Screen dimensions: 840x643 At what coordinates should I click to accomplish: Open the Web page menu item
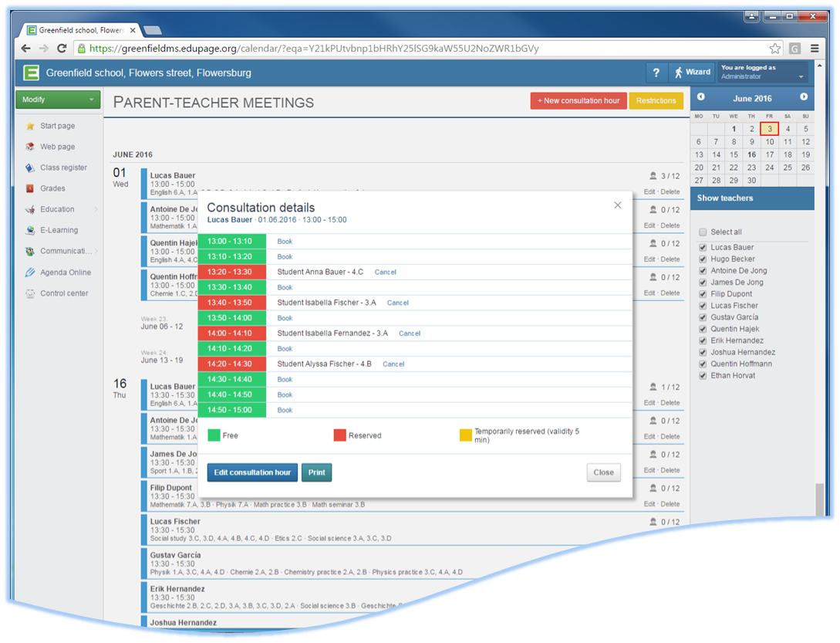[x=58, y=147]
